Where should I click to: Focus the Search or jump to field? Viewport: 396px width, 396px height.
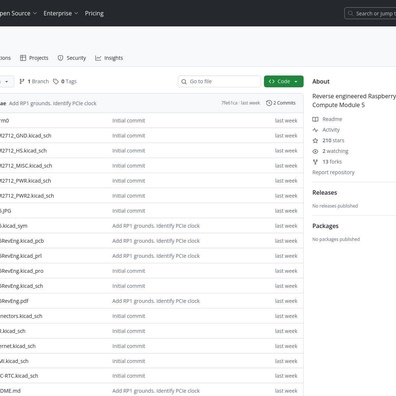(370, 14)
